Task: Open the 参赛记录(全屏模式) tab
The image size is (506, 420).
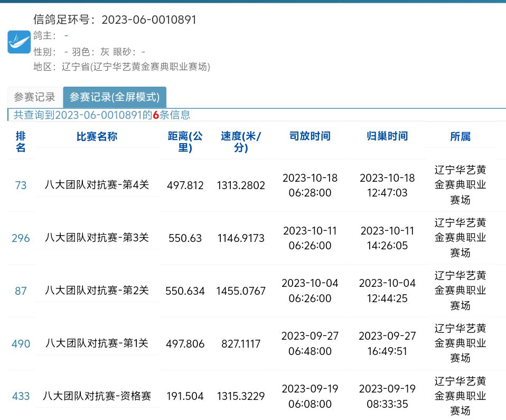Action: click(115, 97)
